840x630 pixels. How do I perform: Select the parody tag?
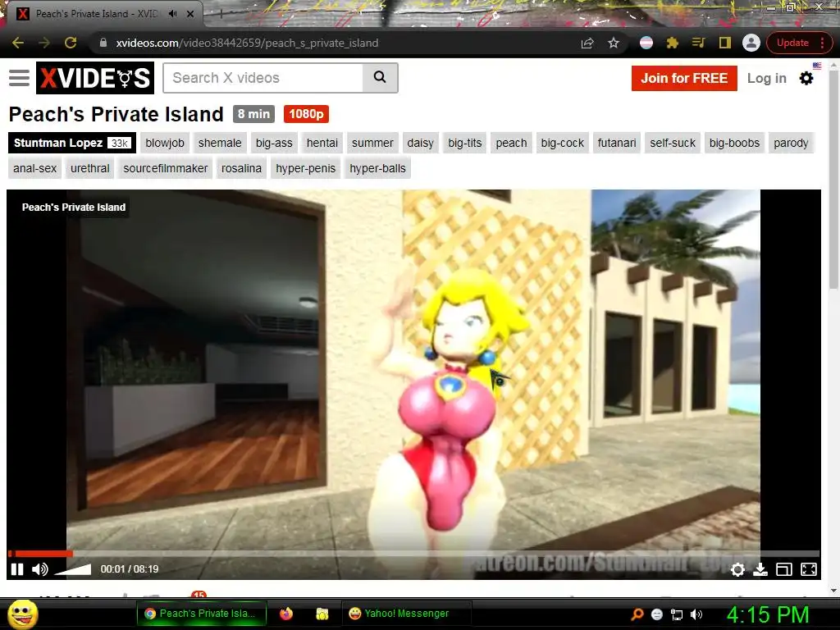tap(791, 143)
